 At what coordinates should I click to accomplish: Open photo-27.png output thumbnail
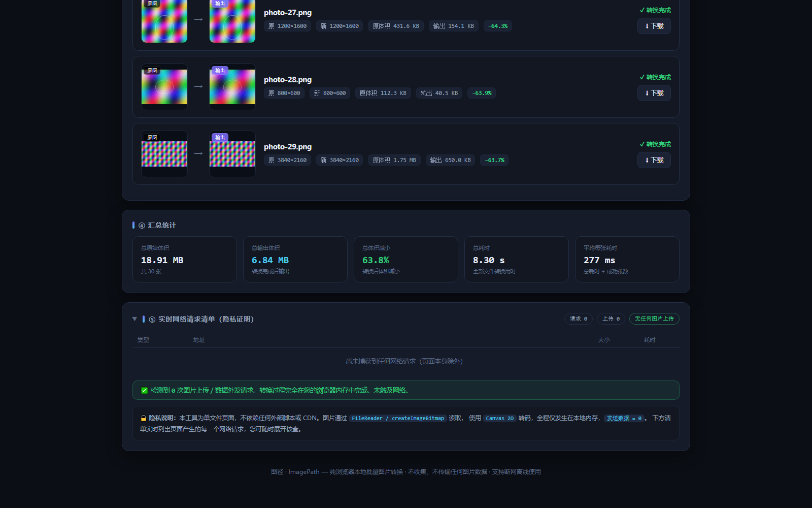[232, 20]
